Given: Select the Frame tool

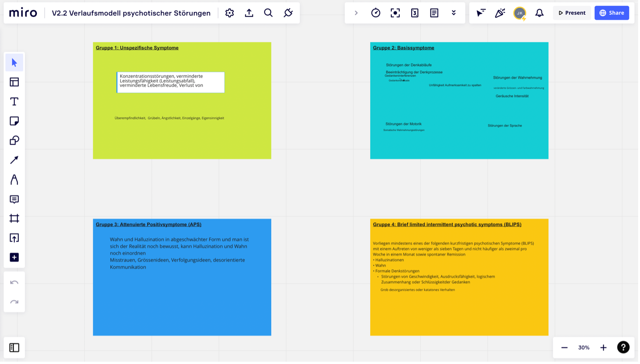Looking at the screenshot, I should (x=14, y=219).
